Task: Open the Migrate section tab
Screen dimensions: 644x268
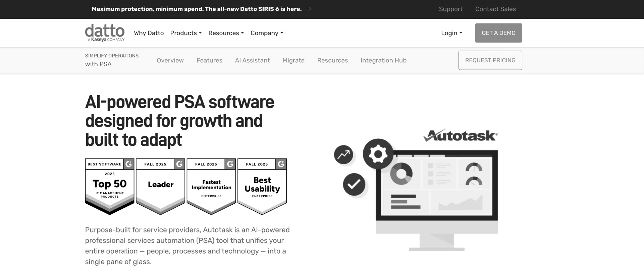Action: pos(293,60)
